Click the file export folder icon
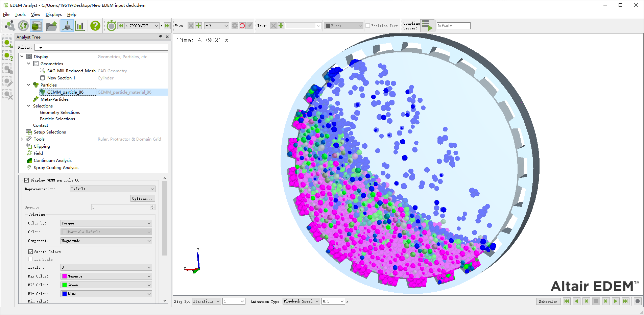Viewport: 644px width, 315px height. pyautogui.click(x=52, y=26)
